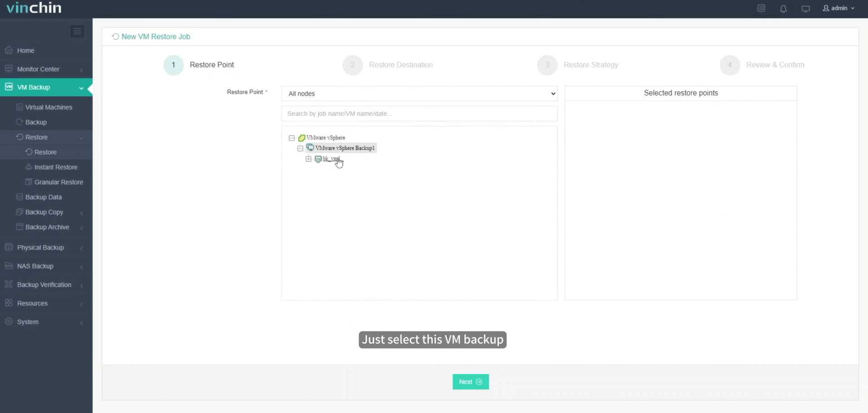Viewport: 868px width, 413px height.
Task: Click the VMware vSphere tree node icon
Action: click(x=302, y=138)
